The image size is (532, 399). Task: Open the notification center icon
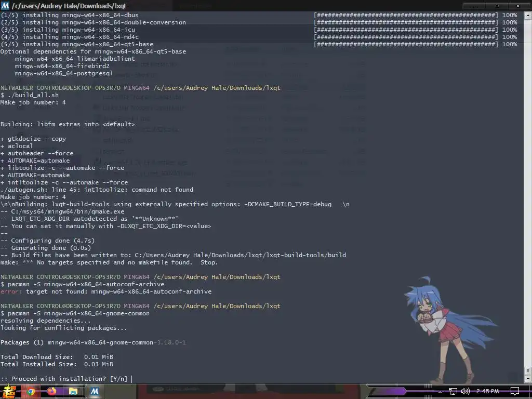(x=515, y=392)
